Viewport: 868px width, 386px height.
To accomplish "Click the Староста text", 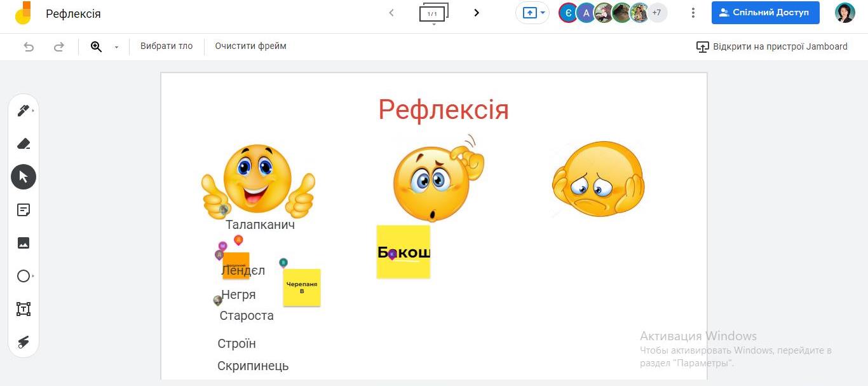I will point(247,315).
